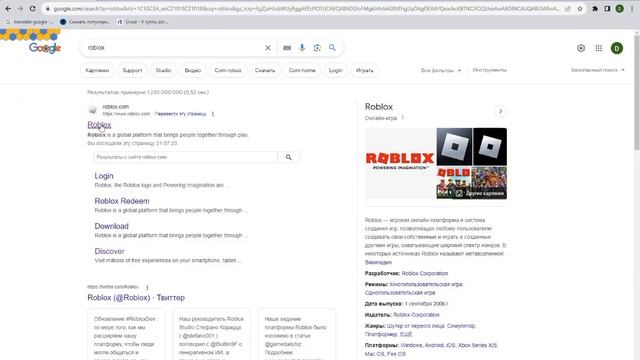The image size is (640, 360).
Task: View site information lock icon
Action: click(47, 9)
